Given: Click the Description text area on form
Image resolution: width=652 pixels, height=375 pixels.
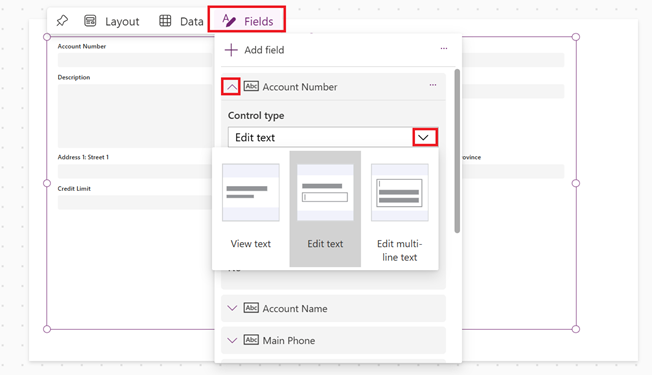Looking at the screenshot, I should pos(136,116).
